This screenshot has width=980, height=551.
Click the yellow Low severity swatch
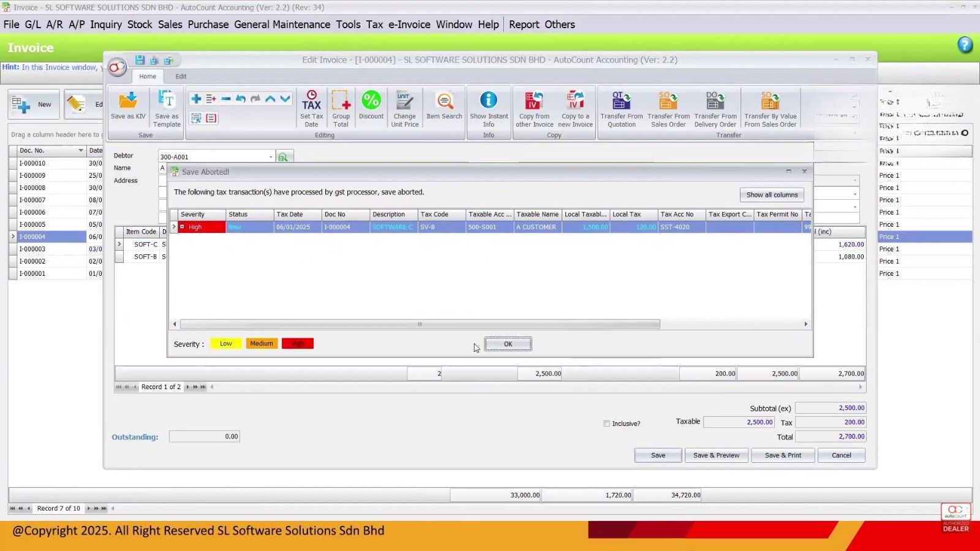[226, 344]
